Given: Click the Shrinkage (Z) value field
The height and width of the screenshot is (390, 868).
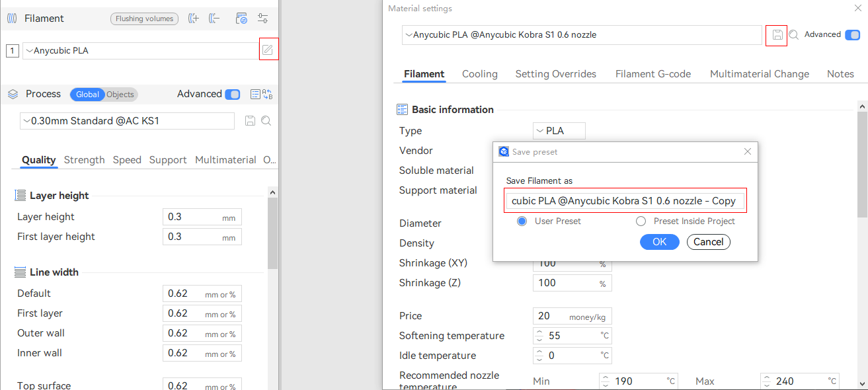Looking at the screenshot, I should (572, 283).
